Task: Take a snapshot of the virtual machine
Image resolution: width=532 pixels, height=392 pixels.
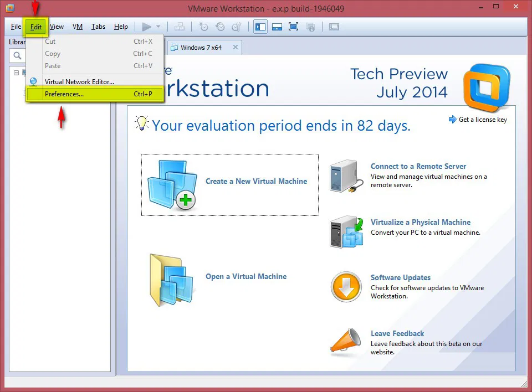Action: coord(203,26)
